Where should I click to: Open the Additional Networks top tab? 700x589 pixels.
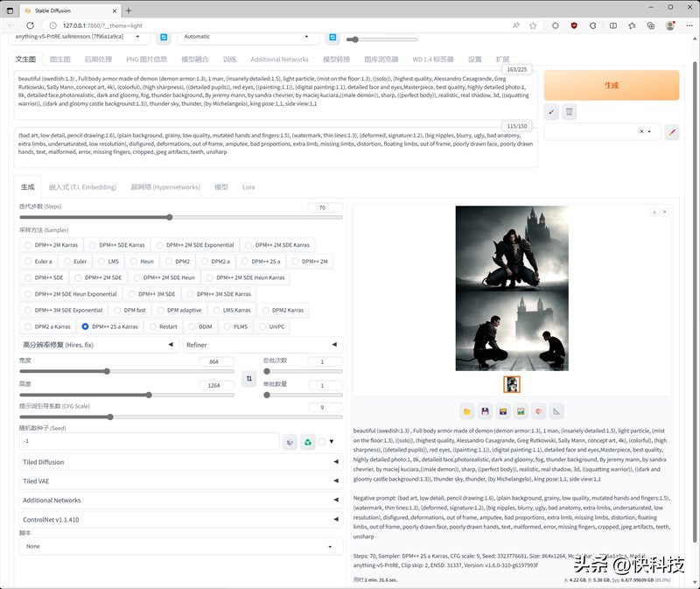(279, 59)
